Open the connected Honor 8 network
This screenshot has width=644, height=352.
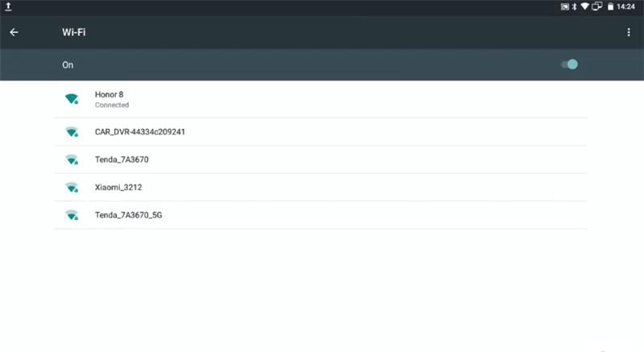click(321, 99)
